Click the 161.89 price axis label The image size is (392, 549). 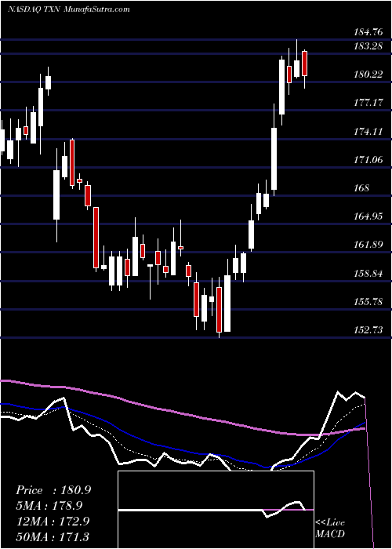coord(368,245)
